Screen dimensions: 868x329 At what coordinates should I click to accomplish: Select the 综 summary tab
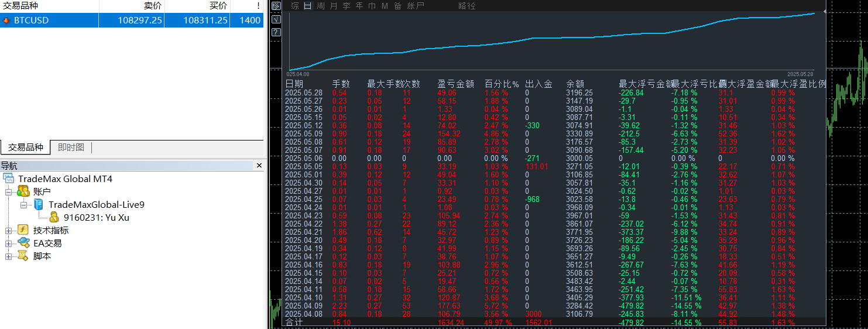pyautogui.click(x=295, y=6)
